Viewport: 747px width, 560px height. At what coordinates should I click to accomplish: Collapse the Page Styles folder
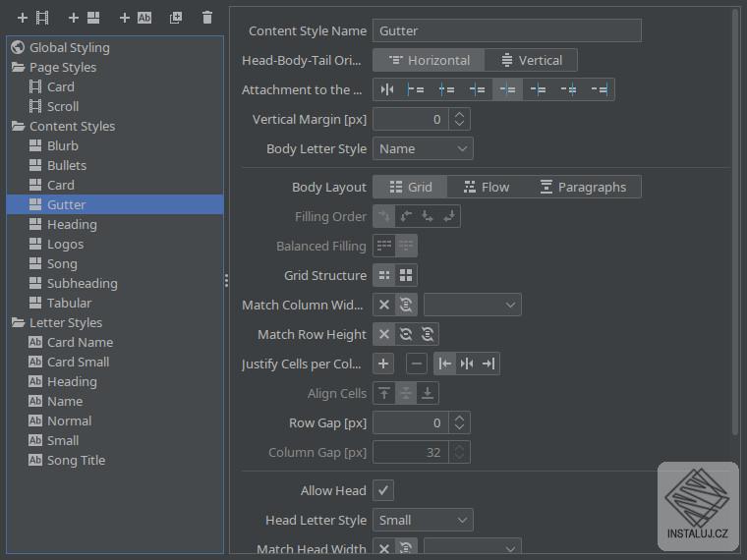click(18, 67)
